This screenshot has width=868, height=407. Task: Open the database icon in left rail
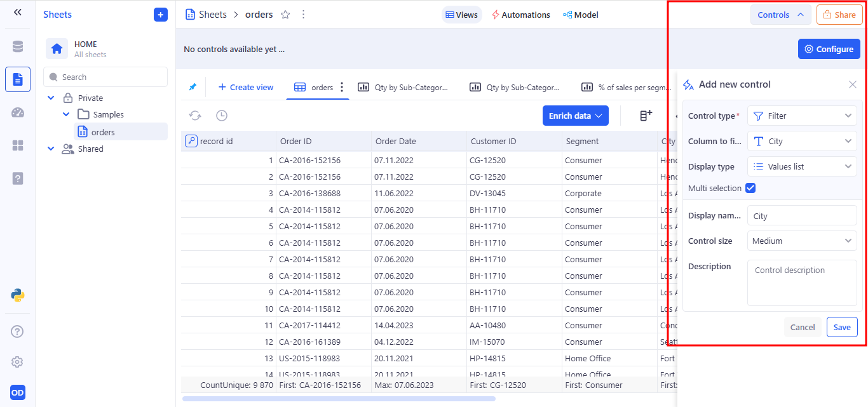pos(18,47)
